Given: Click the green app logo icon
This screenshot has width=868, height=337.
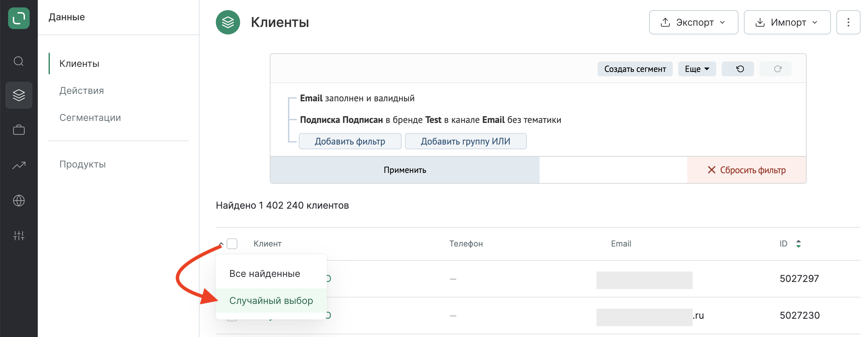Looking at the screenshot, I should click(x=19, y=18).
